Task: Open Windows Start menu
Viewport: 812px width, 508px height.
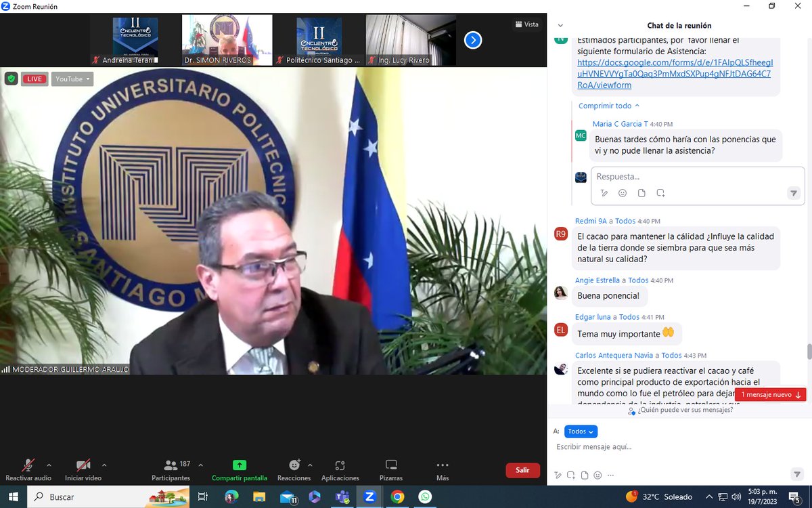Action: point(13,496)
